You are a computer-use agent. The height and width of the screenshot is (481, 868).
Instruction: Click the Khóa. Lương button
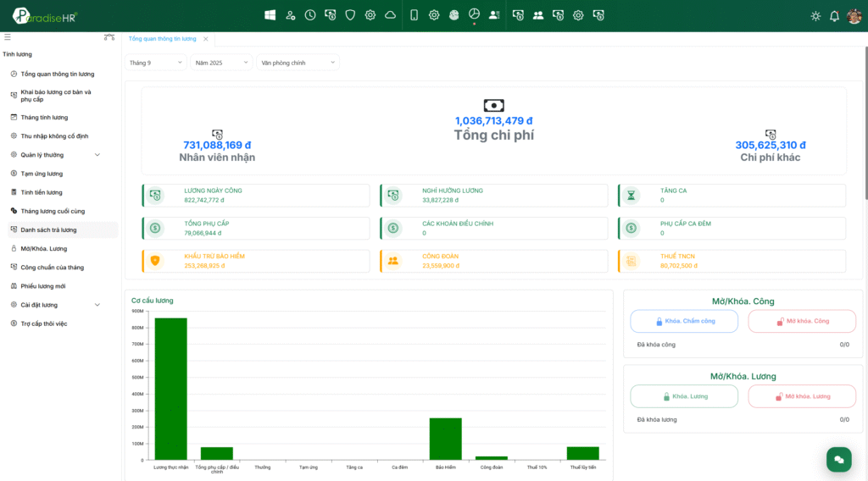point(684,396)
